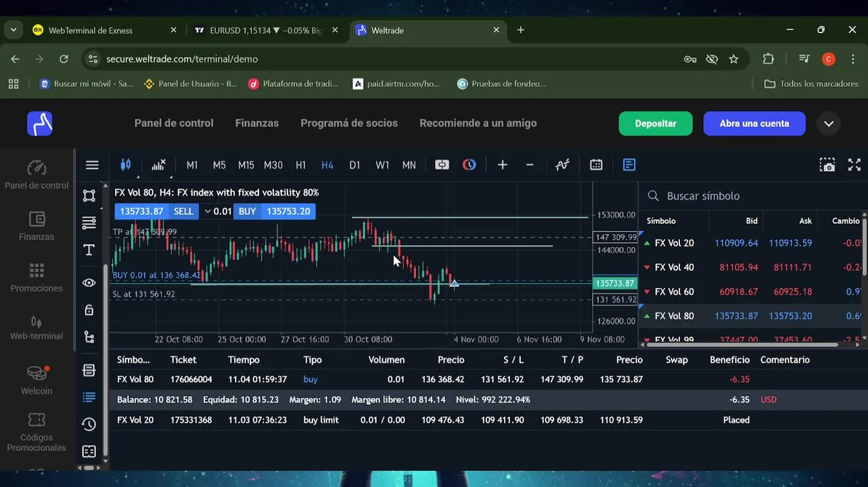Enter fullscreen chart mode
868x487 pixels.
pyautogui.click(x=854, y=165)
